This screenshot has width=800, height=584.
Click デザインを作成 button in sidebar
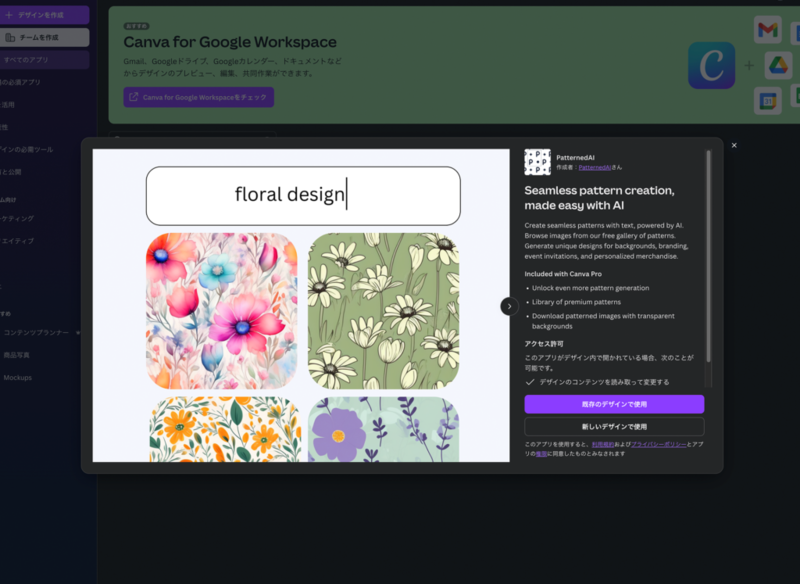pyautogui.click(x=44, y=15)
